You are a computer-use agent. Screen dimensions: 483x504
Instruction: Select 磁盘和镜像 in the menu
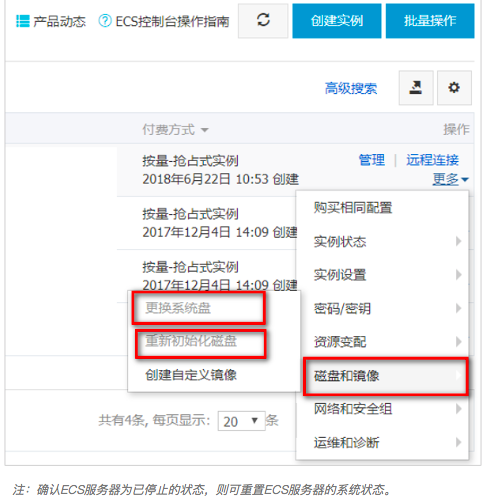coord(386,376)
